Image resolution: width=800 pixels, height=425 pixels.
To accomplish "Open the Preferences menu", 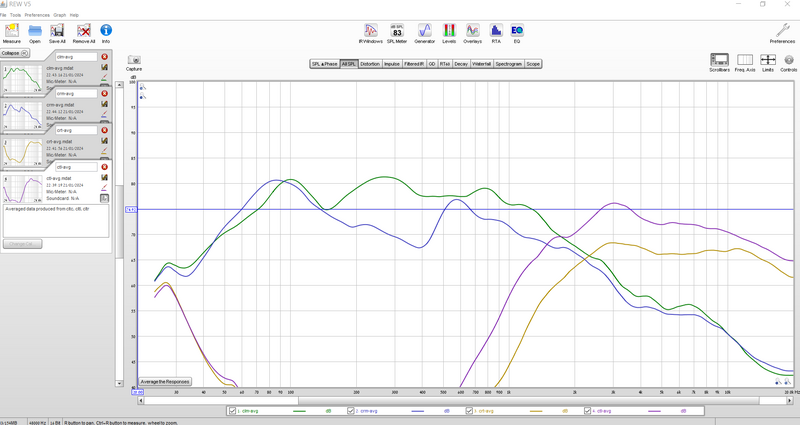I will click(x=37, y=15).
